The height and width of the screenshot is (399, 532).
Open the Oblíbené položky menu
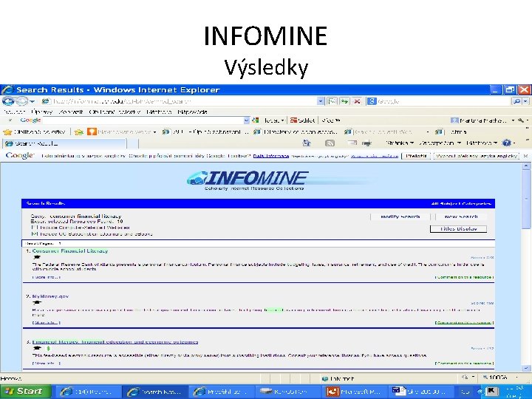click(115, 112)
